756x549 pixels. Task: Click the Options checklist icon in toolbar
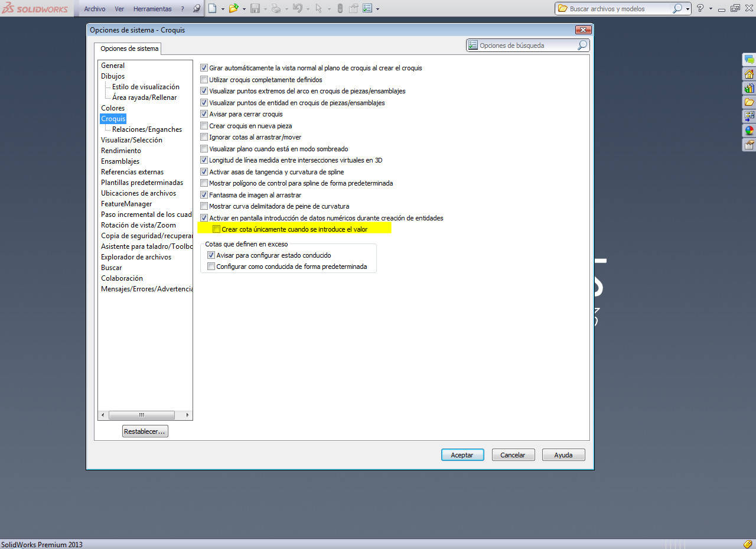[x=367, y=8]
